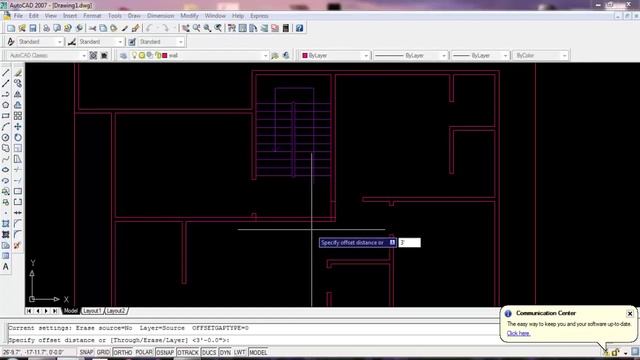Open the File menu
The width and height of the screenshot is (640, 360).
tap(18, 16)
